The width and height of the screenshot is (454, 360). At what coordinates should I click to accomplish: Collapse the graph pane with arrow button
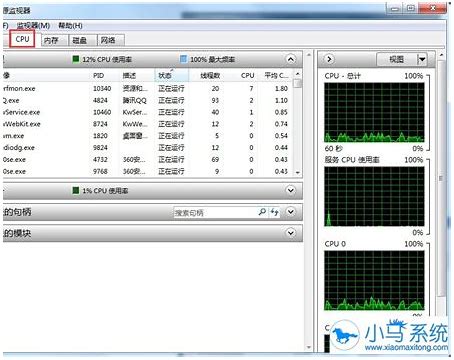coord(329,59)
